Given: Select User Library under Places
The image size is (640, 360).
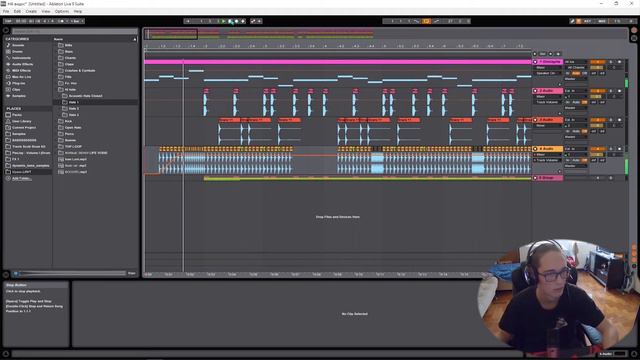Looking at the screenshot, I should click(x=21, y=122).
